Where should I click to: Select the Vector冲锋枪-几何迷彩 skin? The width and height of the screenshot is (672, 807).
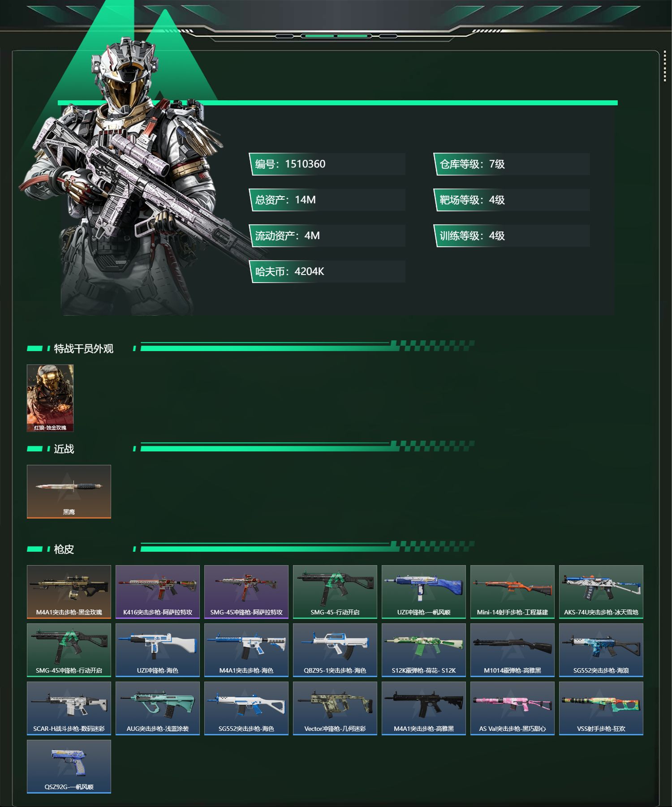pyautogui.click(x=335, y=708)
